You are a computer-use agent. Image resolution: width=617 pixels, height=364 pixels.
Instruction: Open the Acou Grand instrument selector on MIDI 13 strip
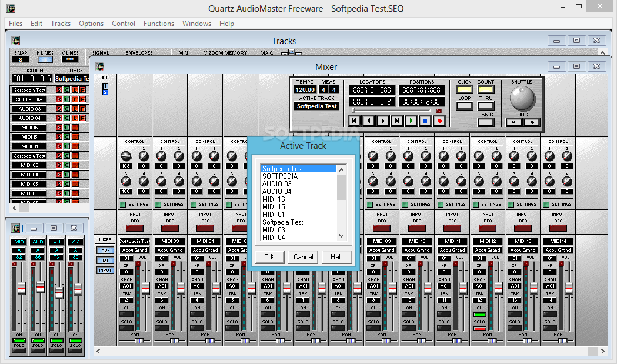[x=523, y=250]
